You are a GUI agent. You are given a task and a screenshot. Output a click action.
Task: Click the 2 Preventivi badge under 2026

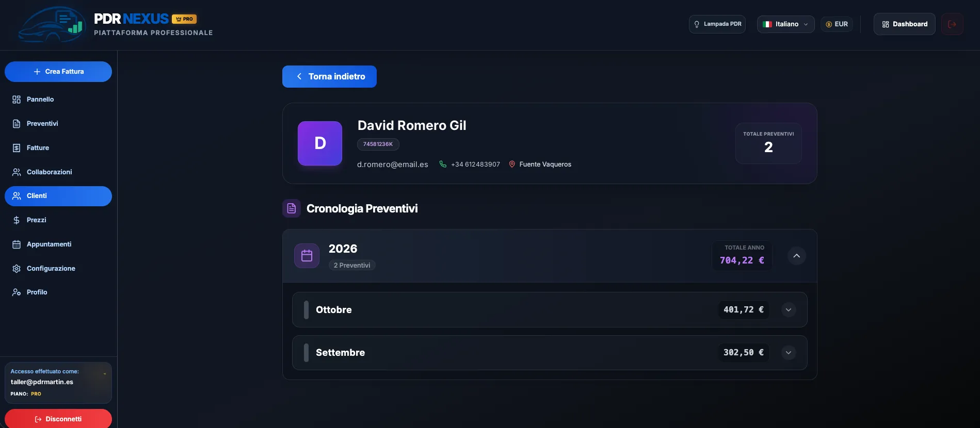click(x=352, y=266)
